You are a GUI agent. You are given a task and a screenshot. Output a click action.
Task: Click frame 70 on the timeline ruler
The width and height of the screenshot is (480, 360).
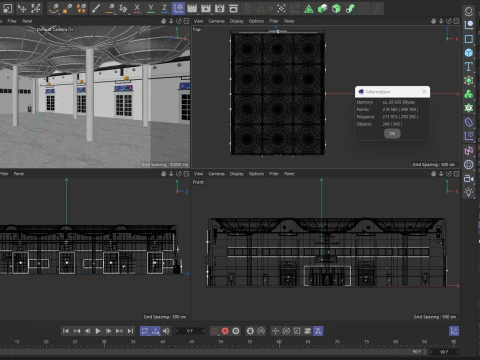(x=337, y=342)
